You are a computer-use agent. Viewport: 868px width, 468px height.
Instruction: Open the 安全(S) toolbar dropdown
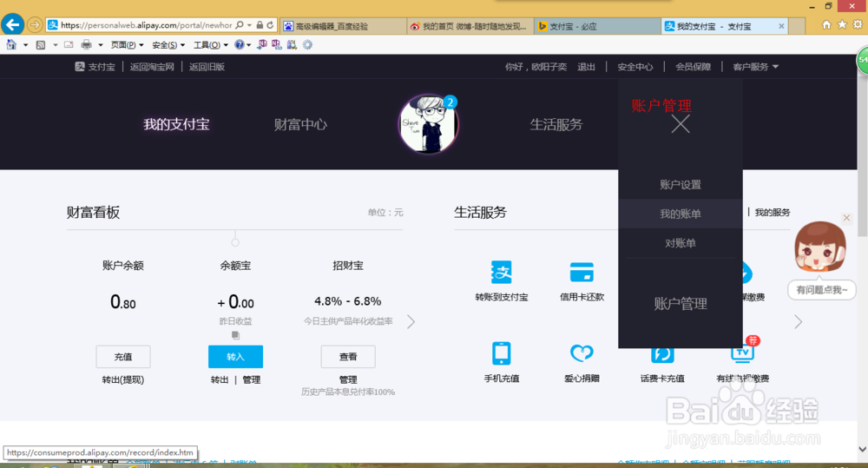[168, 45]
